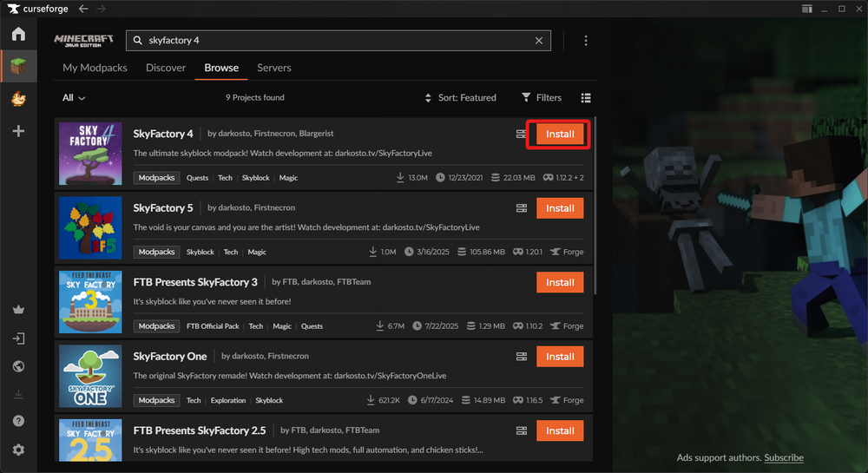This screenshot has height=473, width=868.
Task: Toggle the list view layout icon
Action: pyautogui.click(x=586, y=98)
